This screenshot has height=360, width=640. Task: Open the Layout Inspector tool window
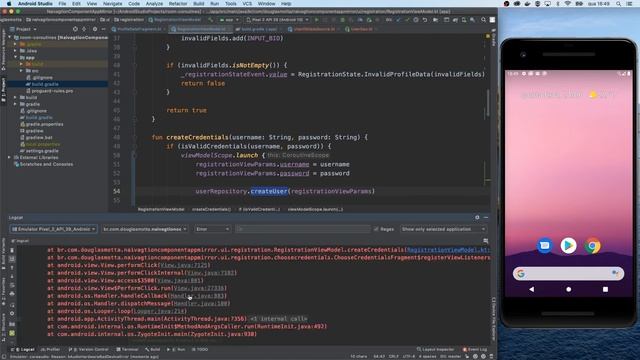[435, 349]
